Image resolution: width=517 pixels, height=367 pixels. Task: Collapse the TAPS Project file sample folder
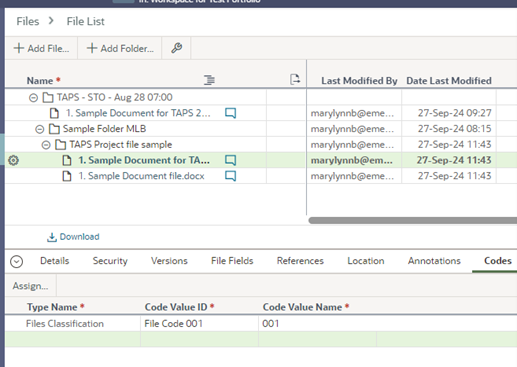point(46,145)
